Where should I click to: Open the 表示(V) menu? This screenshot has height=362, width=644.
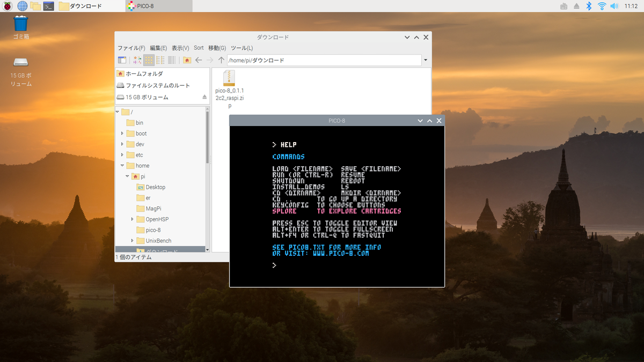click(x=180, y=48)
